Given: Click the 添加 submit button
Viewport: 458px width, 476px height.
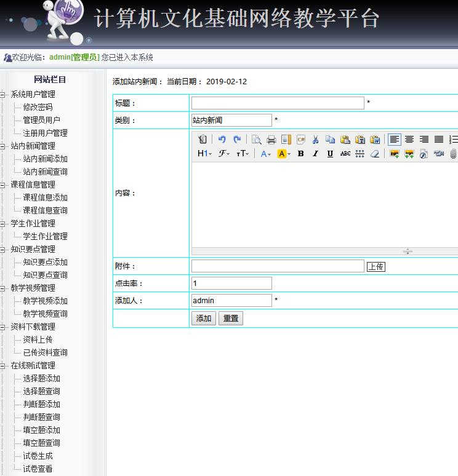Looking at the screenshot, I should coord(203,319).
